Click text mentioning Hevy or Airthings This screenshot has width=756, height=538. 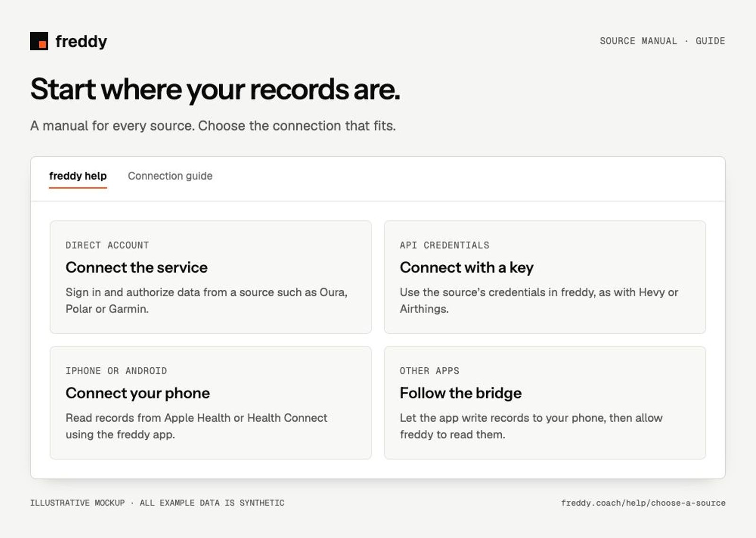pyautogui.click(x=539, y=300)
